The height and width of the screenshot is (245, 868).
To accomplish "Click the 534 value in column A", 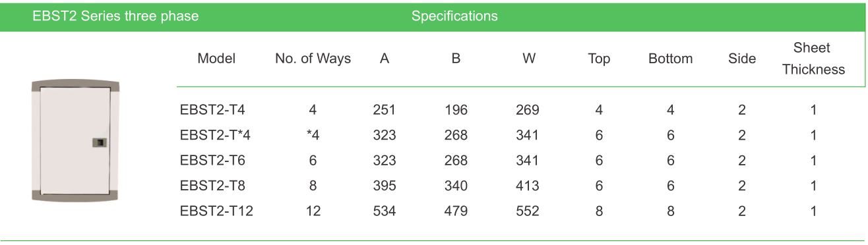I will (385, 211).
